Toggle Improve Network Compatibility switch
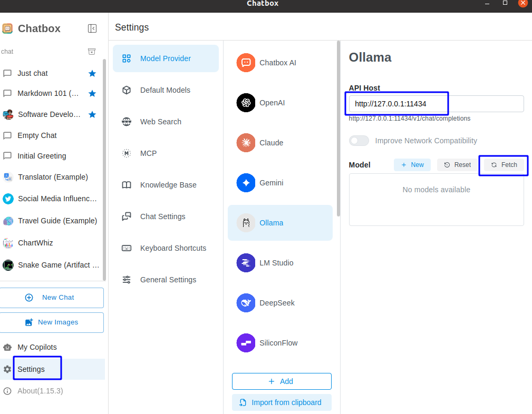 click(x=359, y=141)
